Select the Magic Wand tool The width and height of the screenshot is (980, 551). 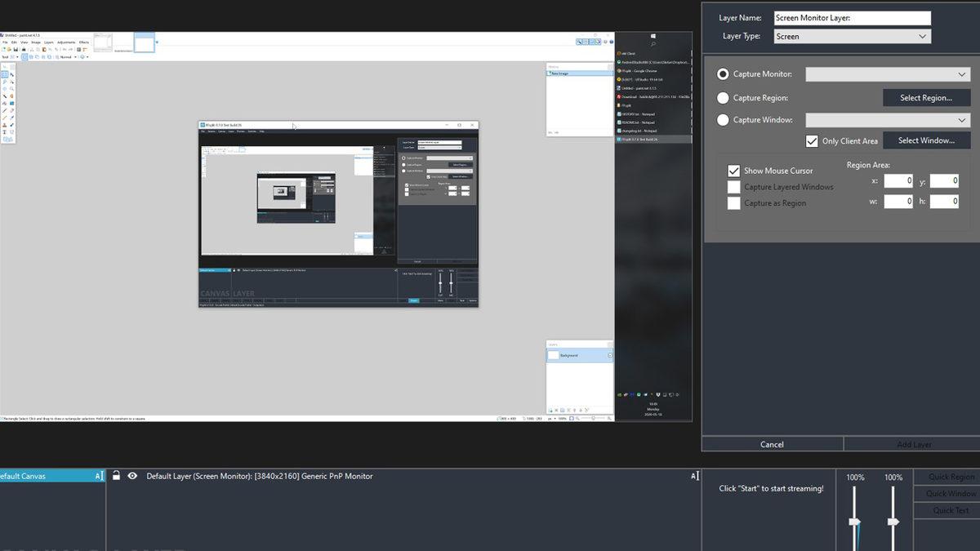[x=4, y=96]
